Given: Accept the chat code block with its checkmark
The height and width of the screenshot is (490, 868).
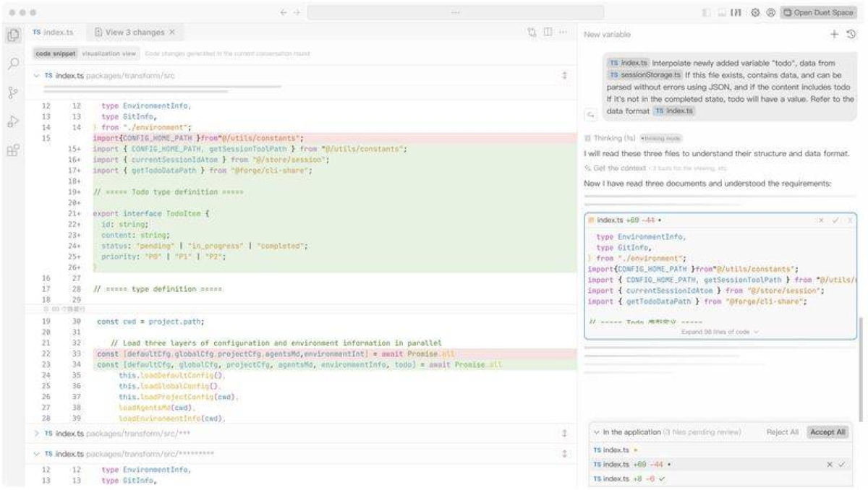Looking at the screenshot, I should coord(835,220).
